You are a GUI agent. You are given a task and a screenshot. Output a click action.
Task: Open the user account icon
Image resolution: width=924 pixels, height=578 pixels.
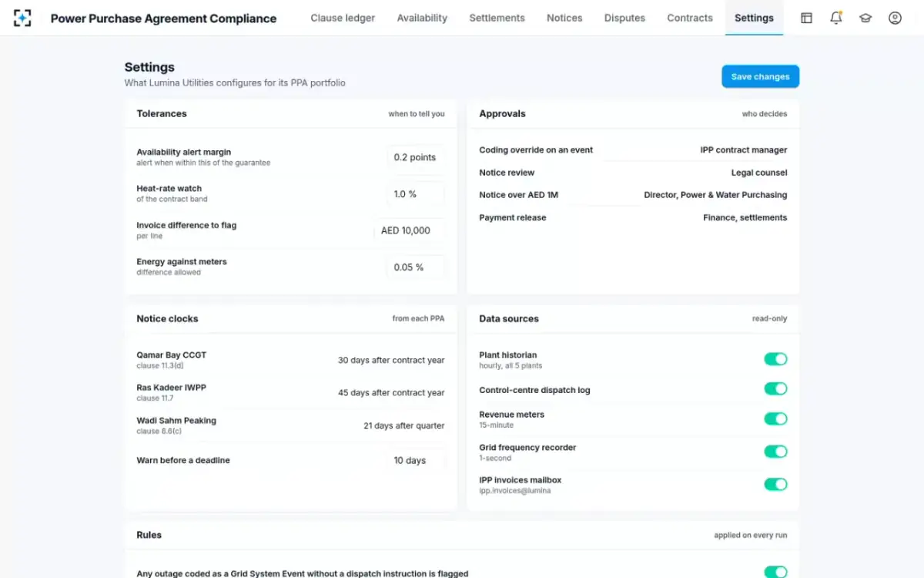click(x=895, y=18)
